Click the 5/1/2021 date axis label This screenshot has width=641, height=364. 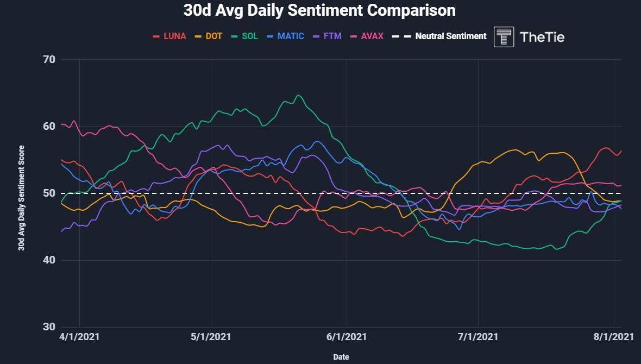point(211,337)
